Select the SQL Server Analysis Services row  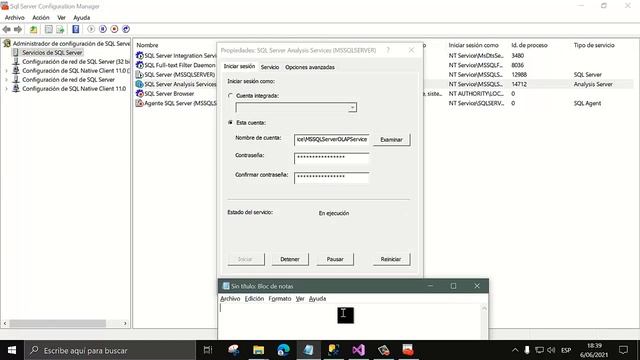coord(176,84)
